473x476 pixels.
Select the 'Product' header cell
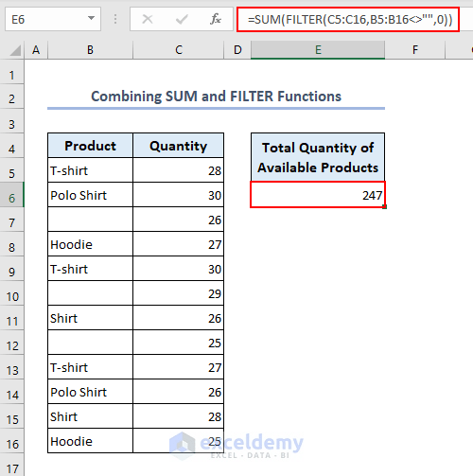click(90, 146)
